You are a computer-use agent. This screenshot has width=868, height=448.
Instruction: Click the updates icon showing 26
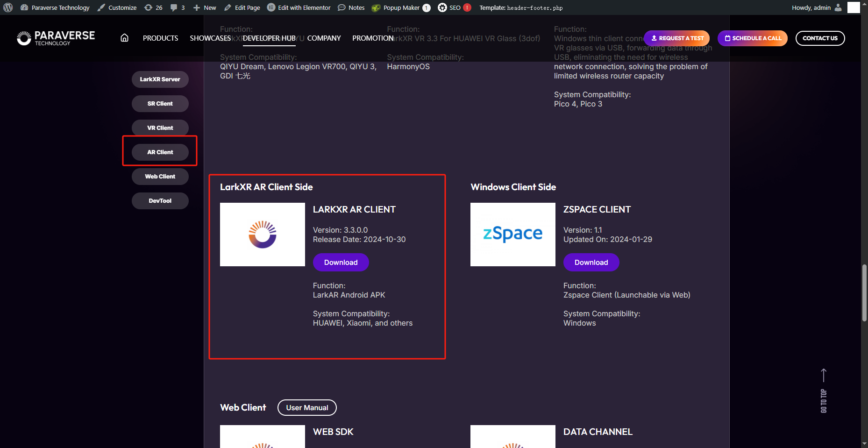click(154, 7)
